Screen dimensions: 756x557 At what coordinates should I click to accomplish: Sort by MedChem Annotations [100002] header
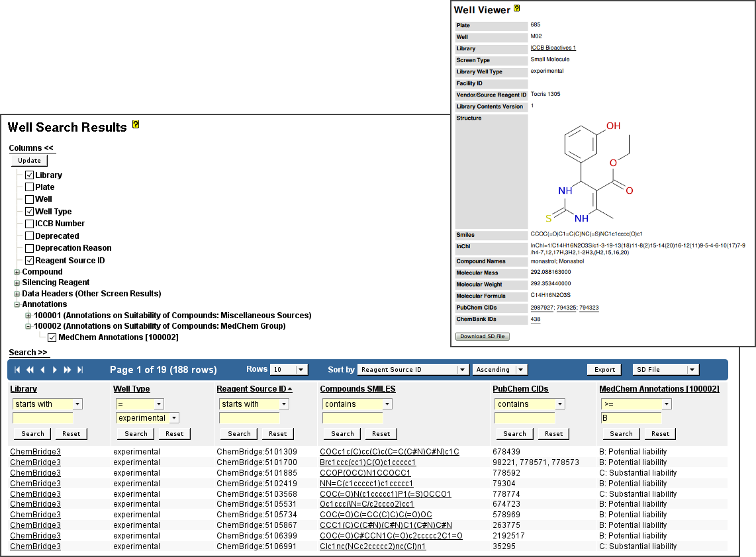coord(659,389)
